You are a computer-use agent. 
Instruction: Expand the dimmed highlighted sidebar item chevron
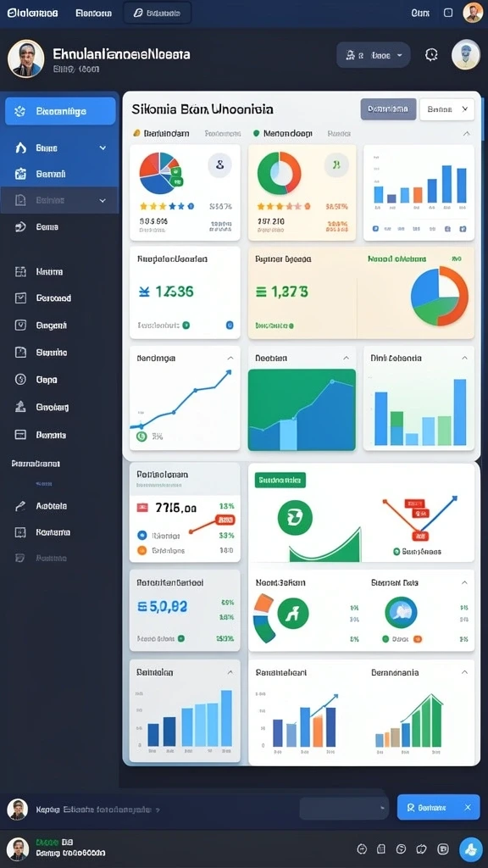pyautogui.click(x=103, y=200)
